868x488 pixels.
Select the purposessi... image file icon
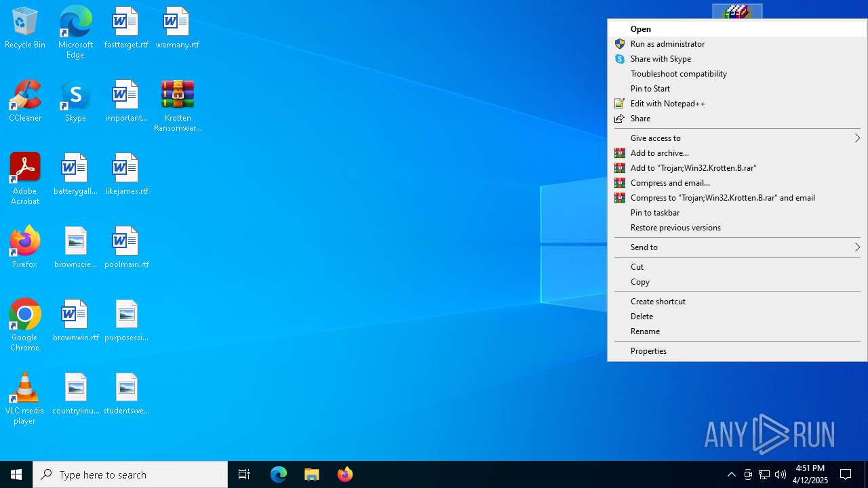click(126, 321)
